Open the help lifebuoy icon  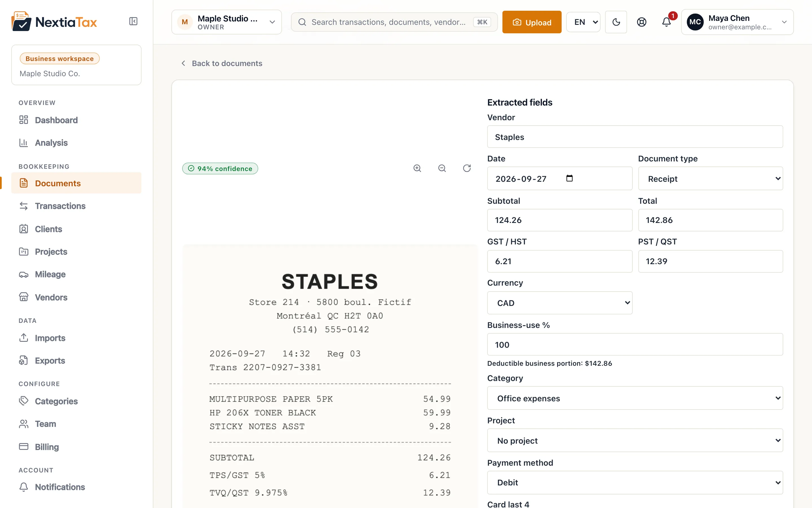point(641,22)
